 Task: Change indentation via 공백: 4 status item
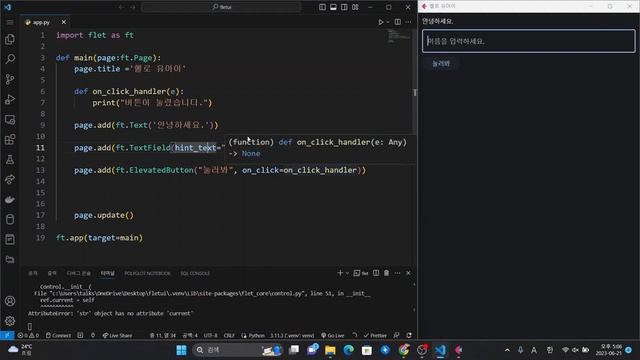(189, 335)
